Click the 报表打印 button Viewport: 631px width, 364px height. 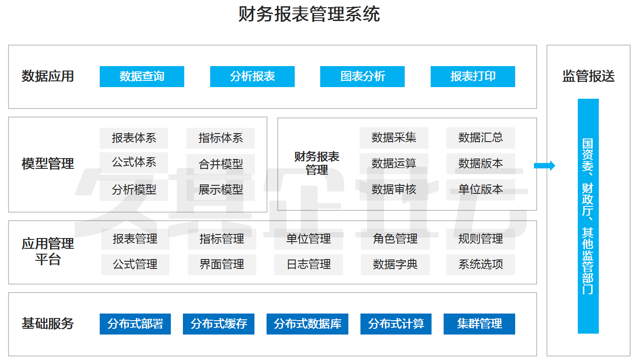click(x=473, y=76)
